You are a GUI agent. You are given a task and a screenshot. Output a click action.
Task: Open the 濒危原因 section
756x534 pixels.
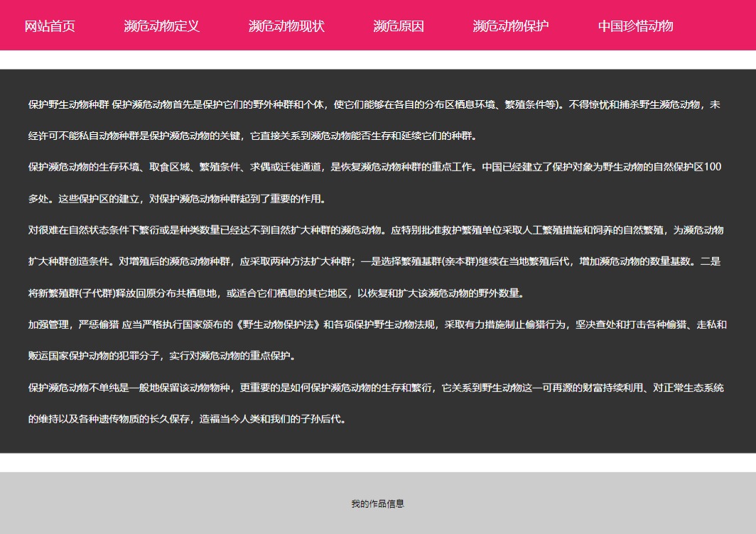coord(399,26)
